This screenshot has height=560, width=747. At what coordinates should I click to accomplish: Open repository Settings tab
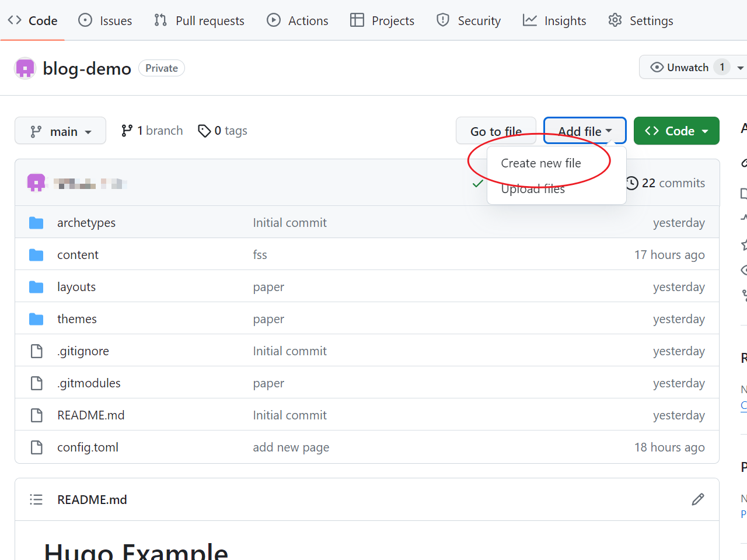(640, 20)
